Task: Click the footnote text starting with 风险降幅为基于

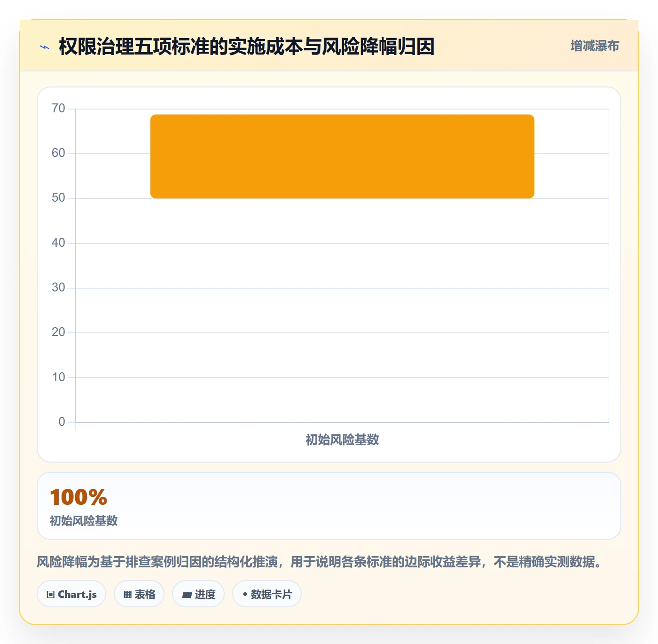Action: (x=320, y=562)
